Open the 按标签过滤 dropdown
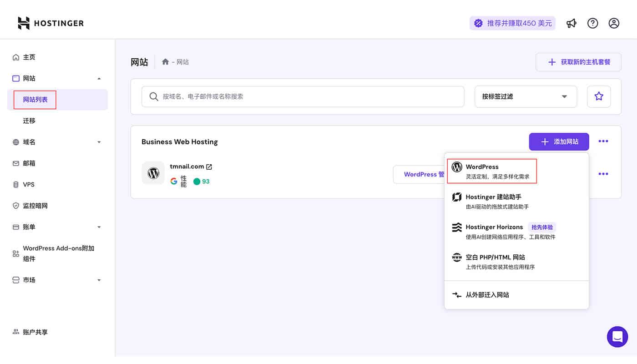The height and width of the screenshot is (364, 637). 526,96
